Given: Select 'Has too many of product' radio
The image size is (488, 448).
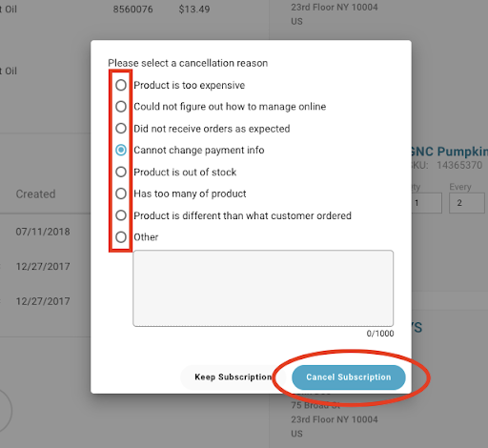Looking at the screenshot, I should tap(121, 193).
